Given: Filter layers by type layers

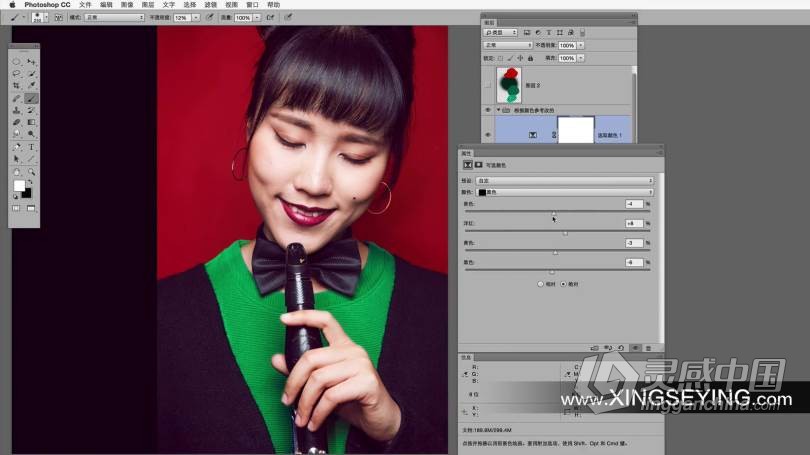Looking at the screenshot, I should pos(549,33).
